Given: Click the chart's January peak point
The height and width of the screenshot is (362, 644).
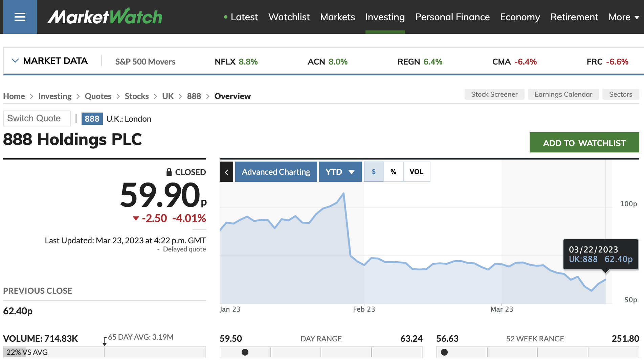Looking at the screenshot, I should coord(343,193).
